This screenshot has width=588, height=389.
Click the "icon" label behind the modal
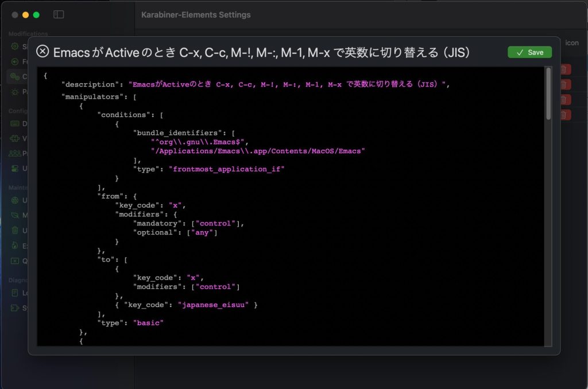pyautogui.click(x=571, y=43)
